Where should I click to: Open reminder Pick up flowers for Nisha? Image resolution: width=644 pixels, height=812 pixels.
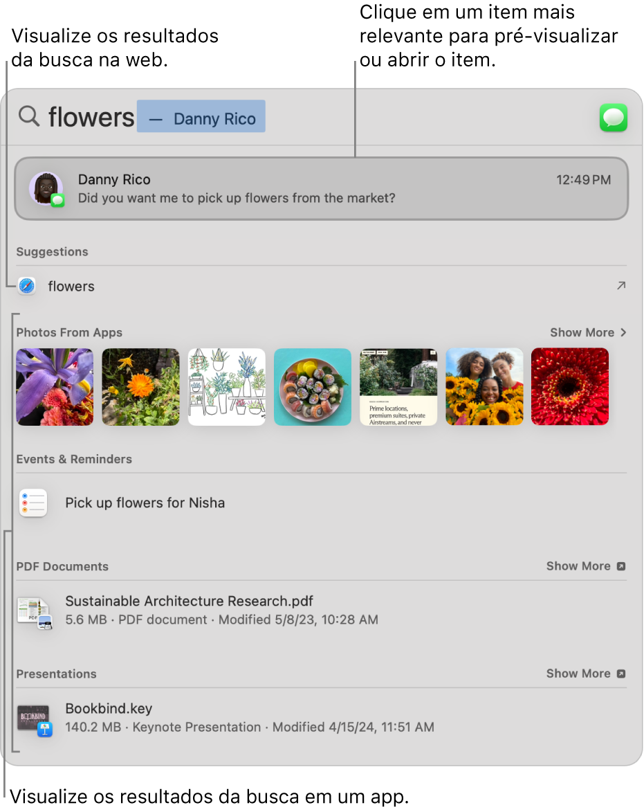click(x=321, y=503)
